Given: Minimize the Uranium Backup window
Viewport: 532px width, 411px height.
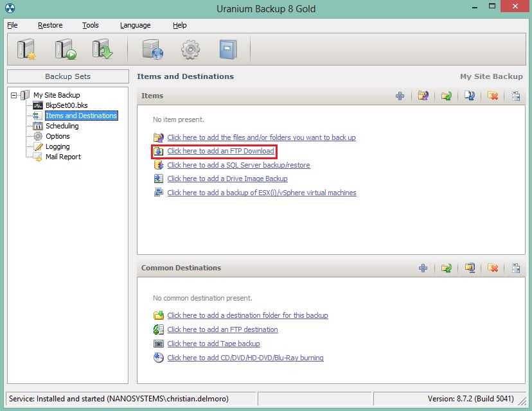Looking at the screenshot, I should click(475, 7).
